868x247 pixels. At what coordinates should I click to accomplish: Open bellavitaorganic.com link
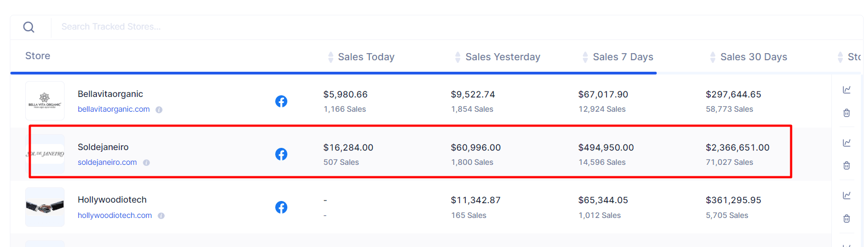(x=114, y=110)
